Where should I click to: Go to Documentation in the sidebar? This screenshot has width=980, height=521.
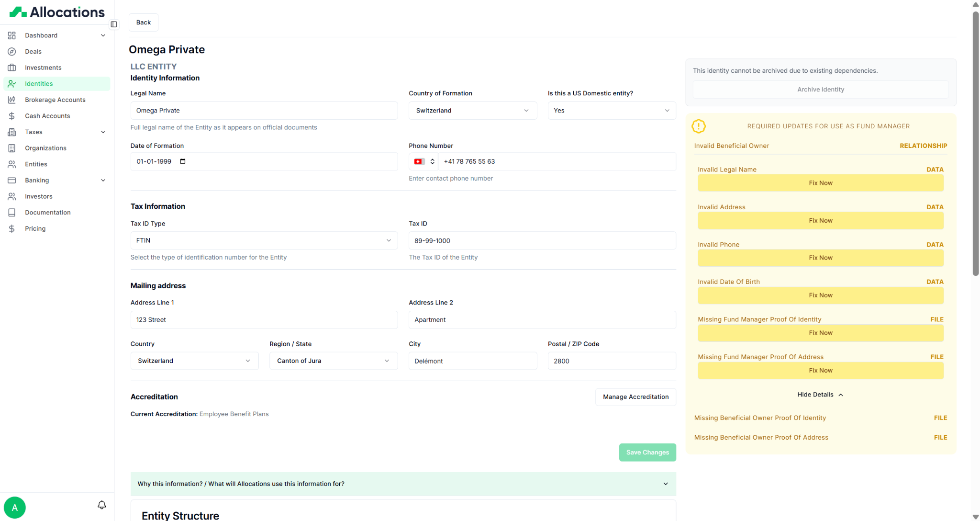(48, 213)
